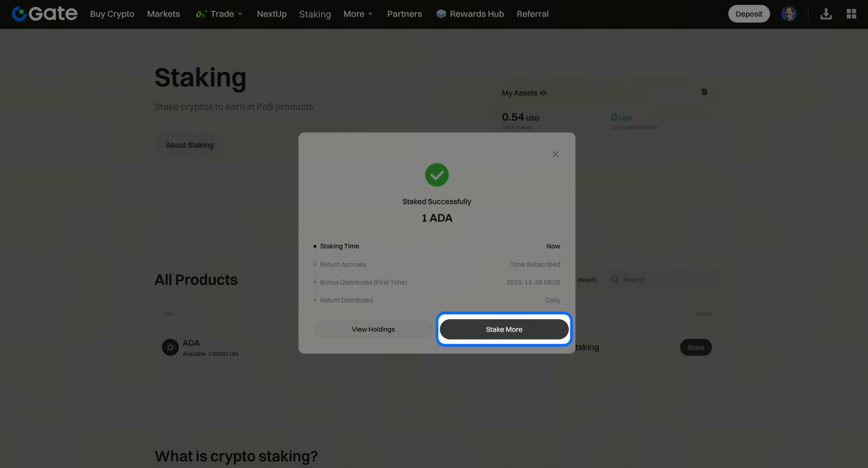868x468 pixels.
Task: Open the About Staking link
Action: [x=190, y=145]
